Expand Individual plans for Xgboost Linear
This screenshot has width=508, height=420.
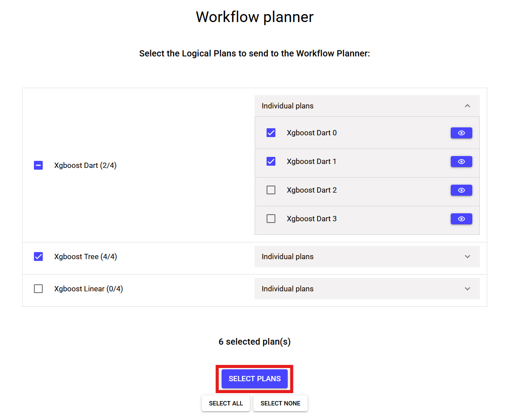pos(467,289)
